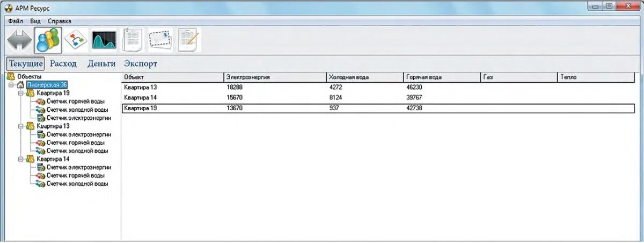
Task: Select Квартира 14 row in the table
Action: (x=379, y=98)
